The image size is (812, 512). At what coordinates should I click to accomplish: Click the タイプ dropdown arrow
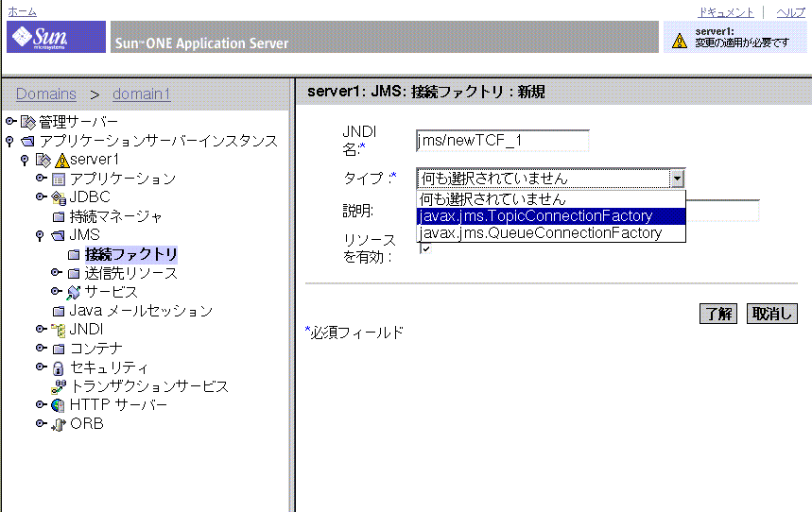(x=677, y=179)
